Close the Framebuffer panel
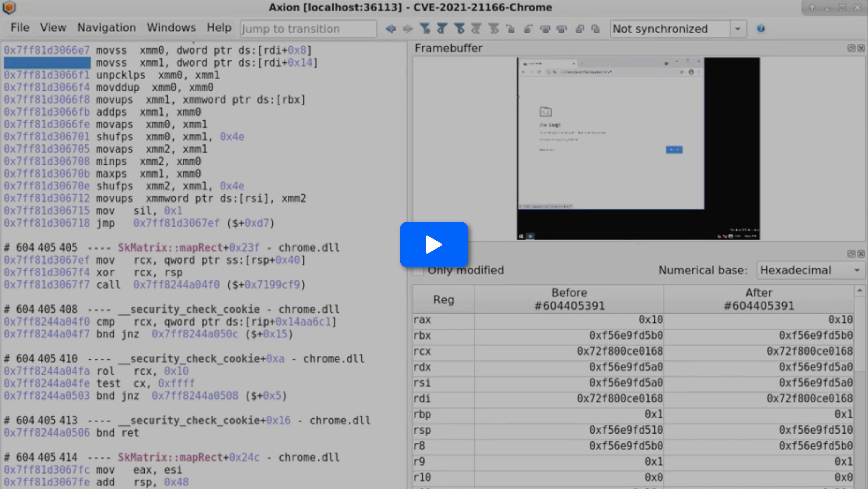Viewport: 868px width, 489px height. tap(861, 48)
